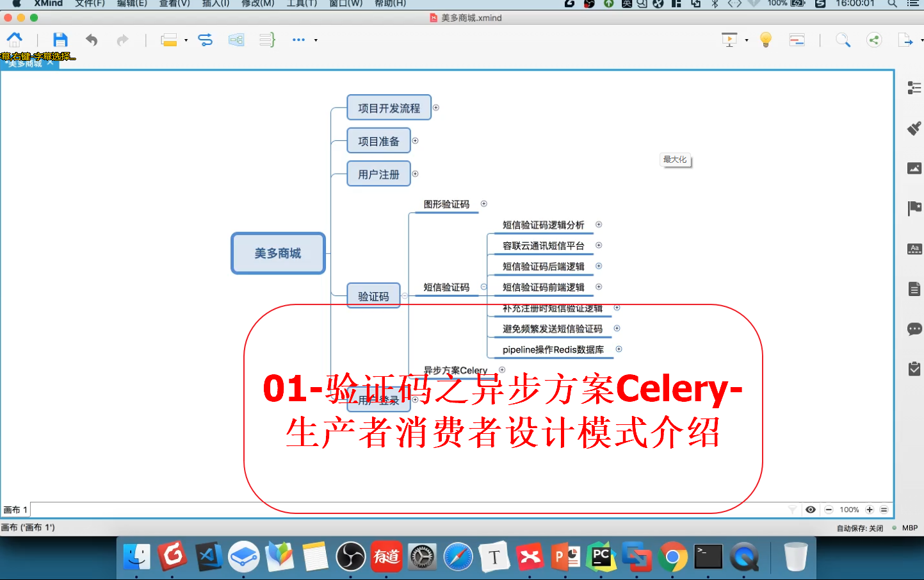Toggle the eye visibility filter in status bar
924x580 pixels.
pyautogui.click(x=811, y=510)
